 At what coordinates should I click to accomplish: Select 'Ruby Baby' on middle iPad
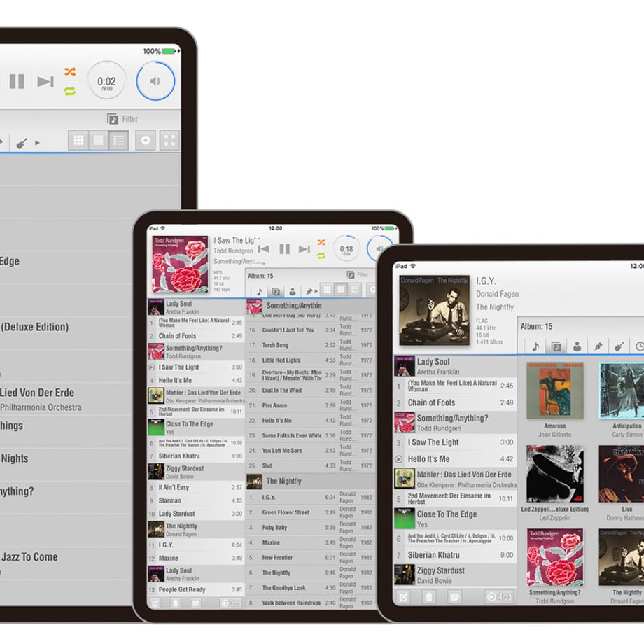[x=310, y=528]
